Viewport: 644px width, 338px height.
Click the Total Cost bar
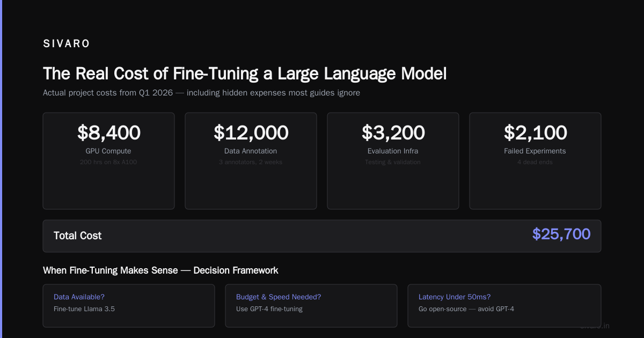tap(322, 236)
